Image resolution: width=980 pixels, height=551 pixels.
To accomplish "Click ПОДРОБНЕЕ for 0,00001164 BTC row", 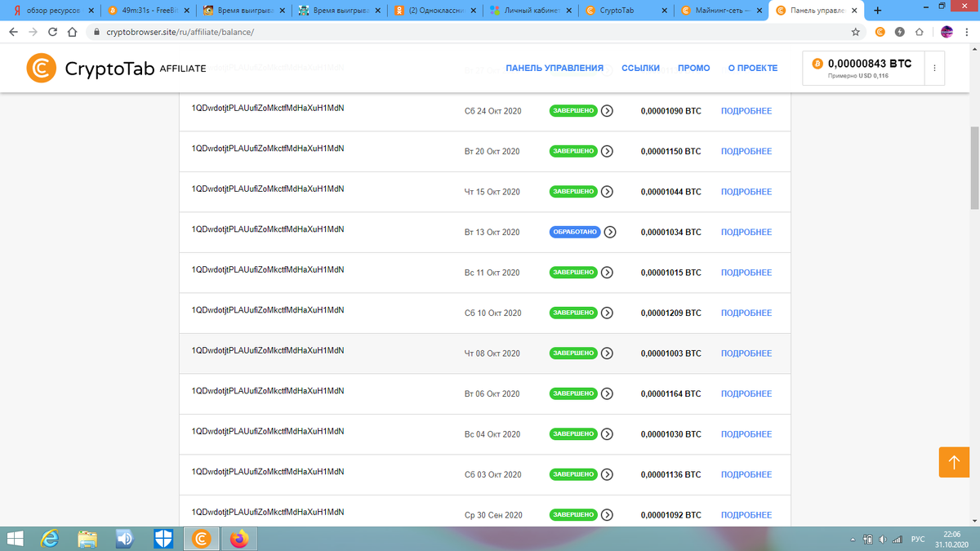I will tap(746, 393).
